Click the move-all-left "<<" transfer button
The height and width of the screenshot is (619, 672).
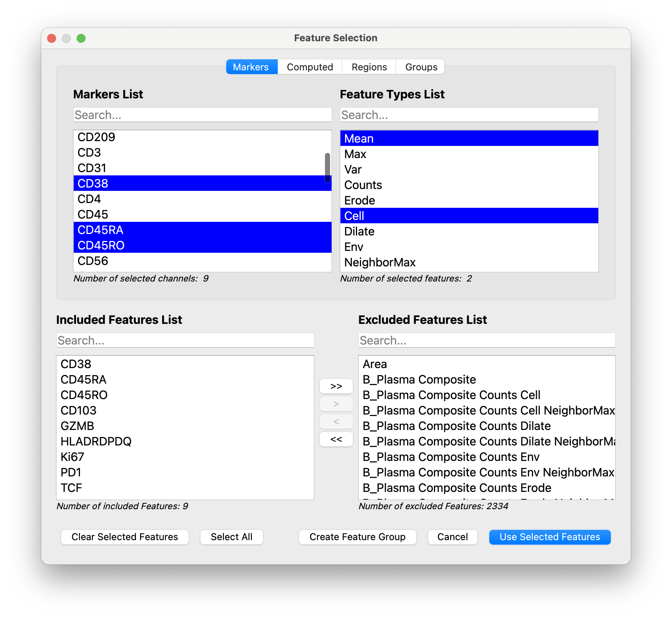tap(336, 439)
